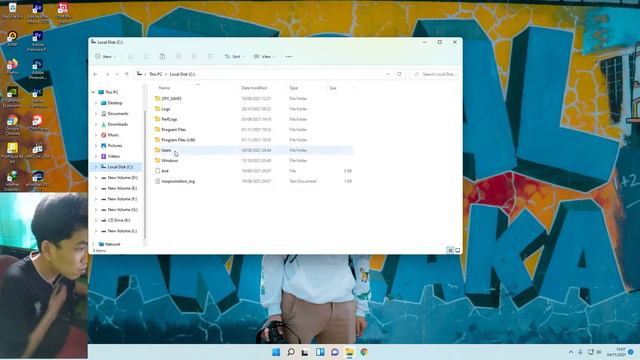Click the Cut icon in Explorer toolbar

(131, 56)
